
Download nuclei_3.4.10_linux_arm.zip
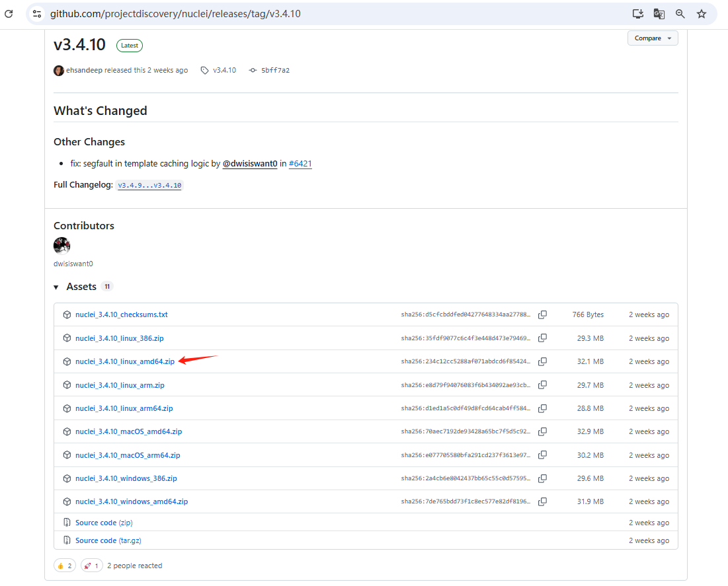click(x=120, y=385)
